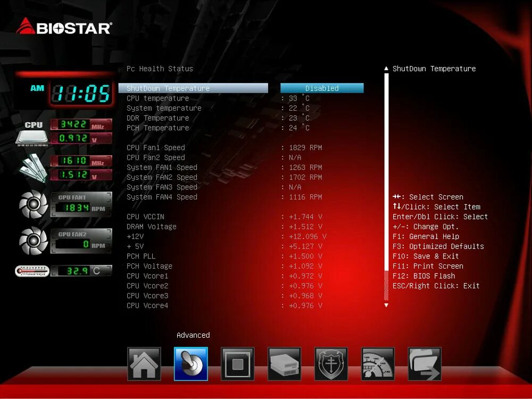Open the Disabled option value
The height and width of the screenshot is (399, 532).
322,88
